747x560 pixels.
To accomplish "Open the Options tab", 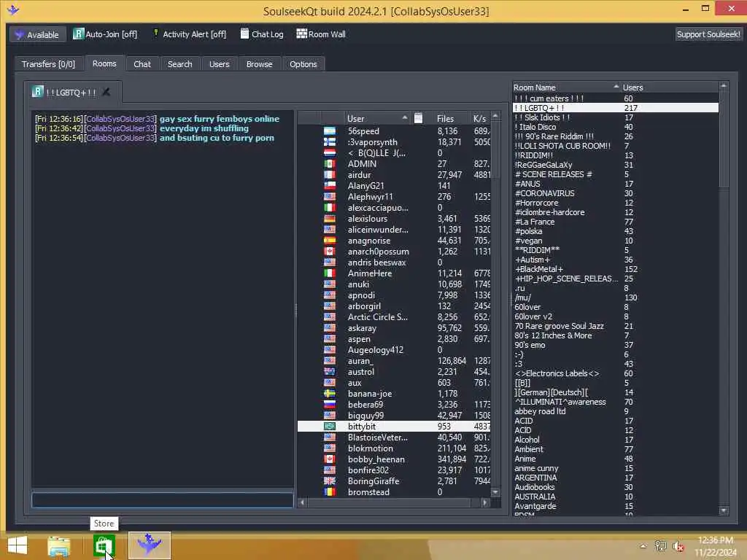I will pos(303,64).
